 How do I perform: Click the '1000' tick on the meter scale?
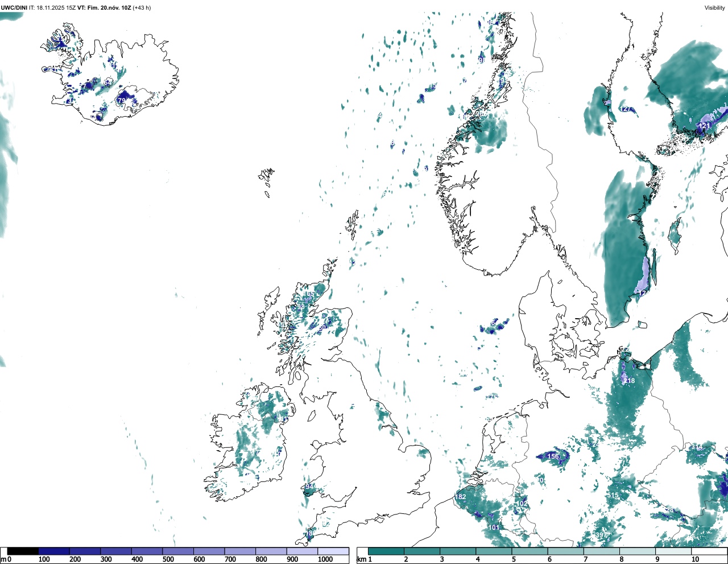[325, 559]
